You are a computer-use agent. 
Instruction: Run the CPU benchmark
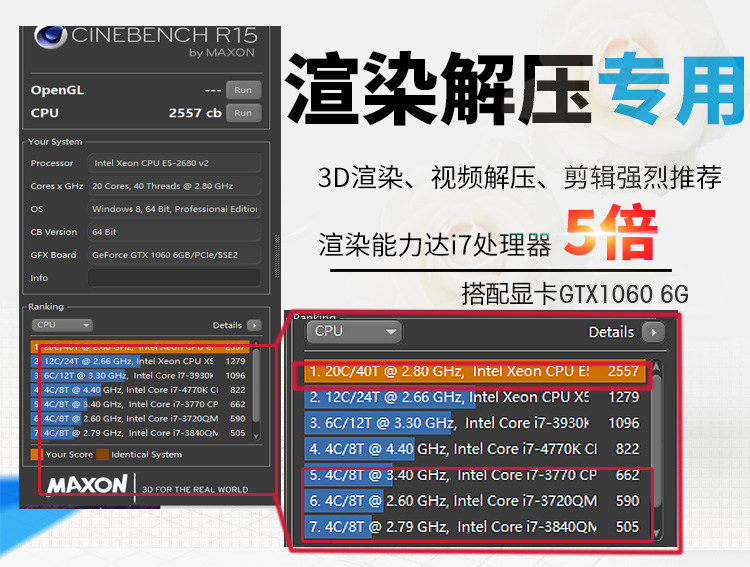point(243,113)
